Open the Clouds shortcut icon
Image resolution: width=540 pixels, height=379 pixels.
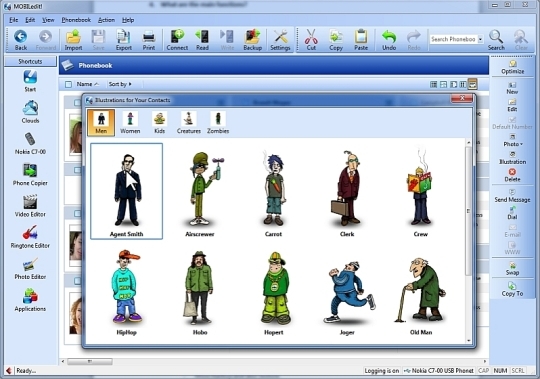[30, 112]
